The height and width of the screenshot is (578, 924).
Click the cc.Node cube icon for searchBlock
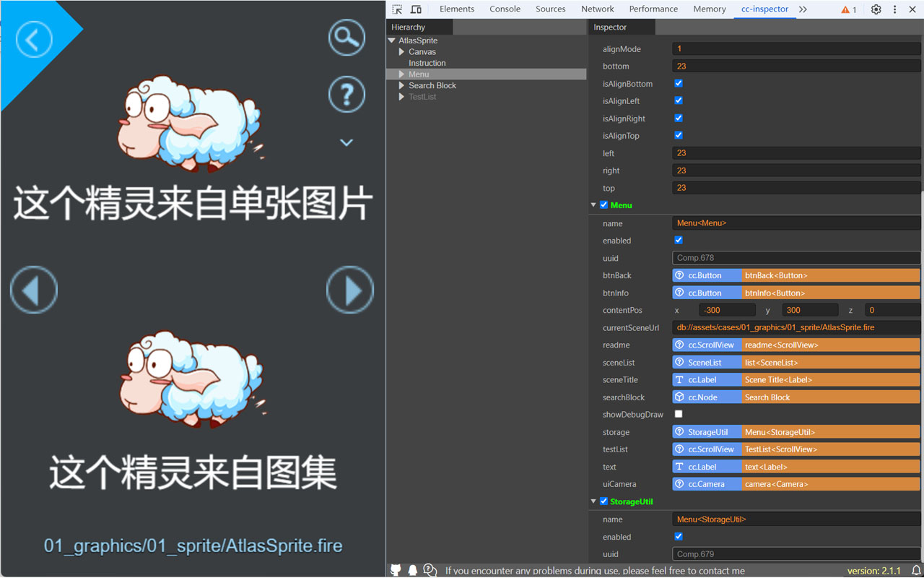(x=679, y=397)
